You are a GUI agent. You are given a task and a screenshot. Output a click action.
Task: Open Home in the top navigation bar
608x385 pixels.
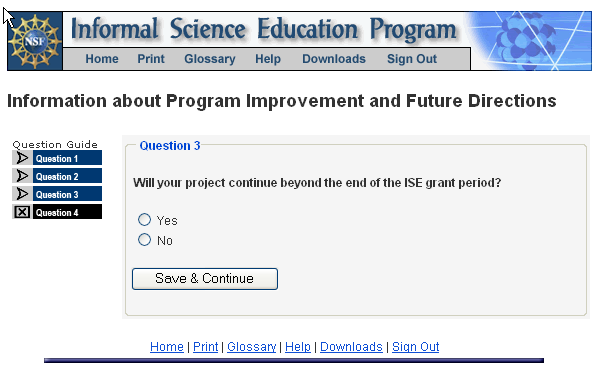[102, 59]
